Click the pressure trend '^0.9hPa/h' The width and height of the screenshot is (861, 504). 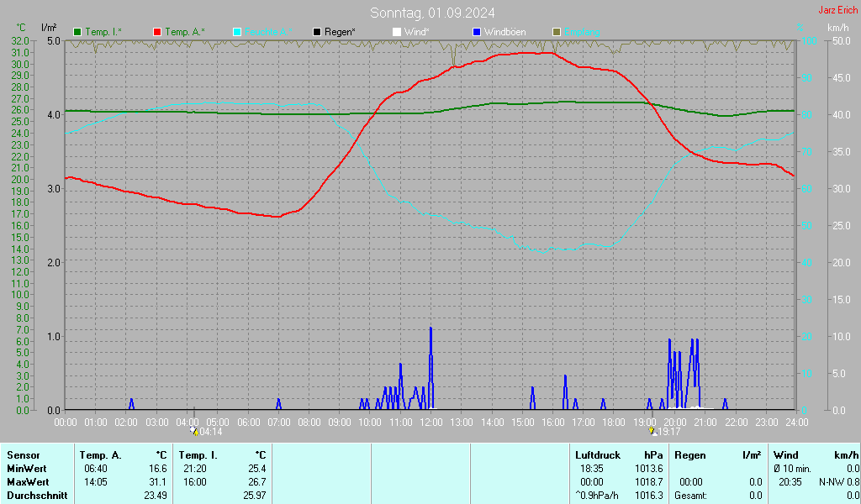click(597, 496)
